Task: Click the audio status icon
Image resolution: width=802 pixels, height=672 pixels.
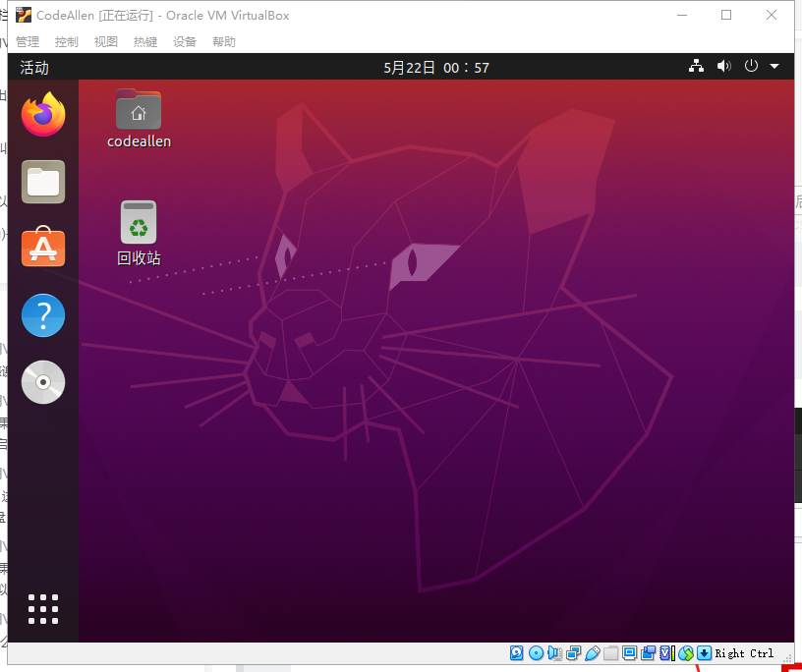Action: pos(554,653)
